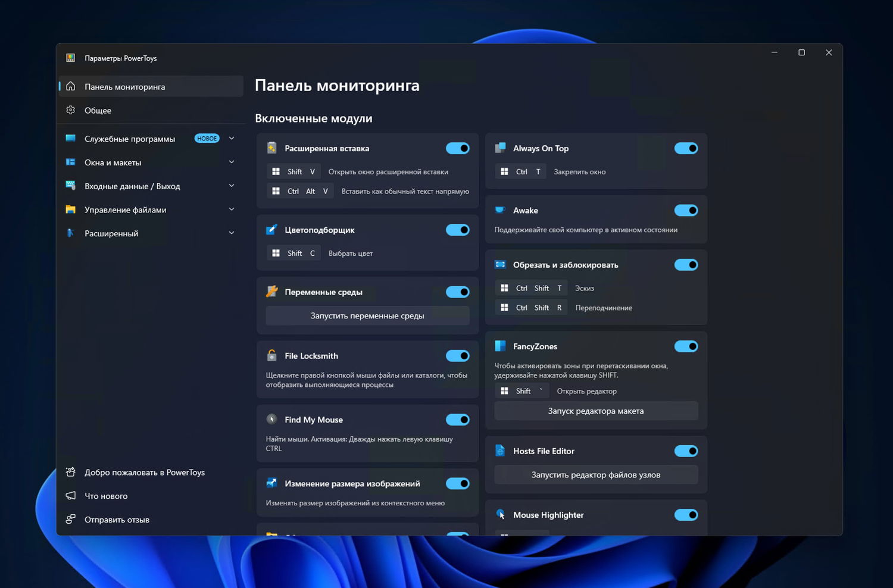Image resolution: width=893 pixels, height=588 pixels.
Task: Click the FancyZones module icon
Action: (500, 346)
